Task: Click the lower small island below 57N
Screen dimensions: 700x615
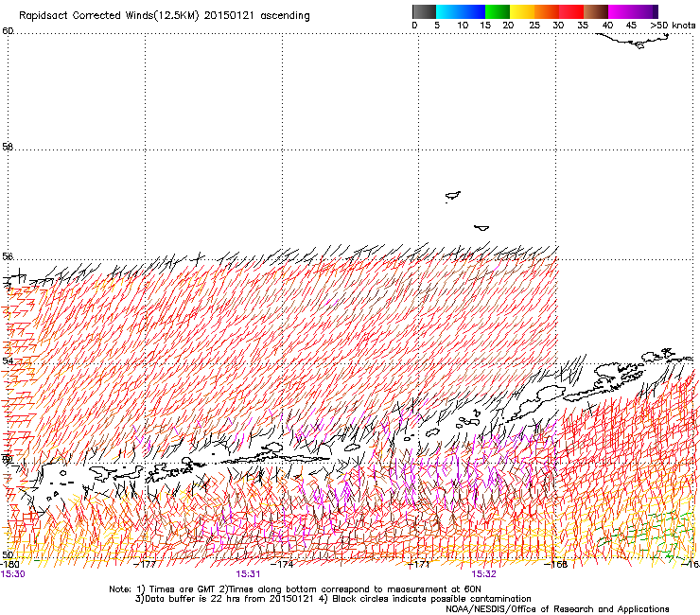Action: [x=481, y=228]
